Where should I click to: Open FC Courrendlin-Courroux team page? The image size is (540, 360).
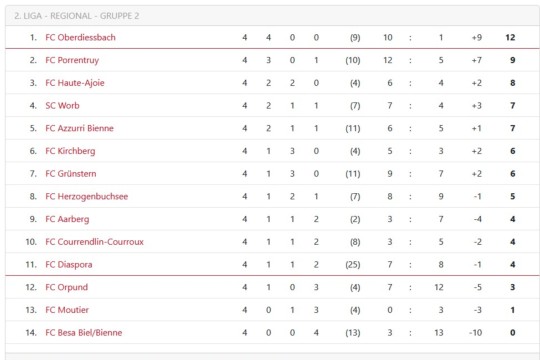click(x=94, y=242)
